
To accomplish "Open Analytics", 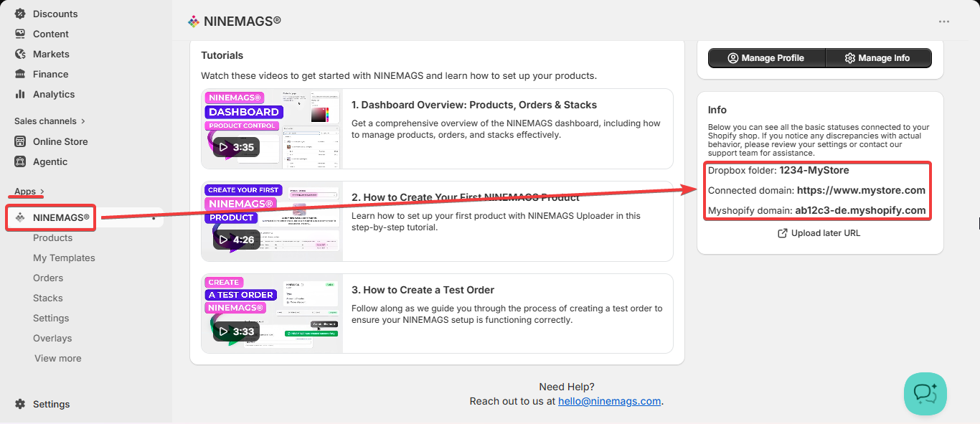I will click(54, 94).
